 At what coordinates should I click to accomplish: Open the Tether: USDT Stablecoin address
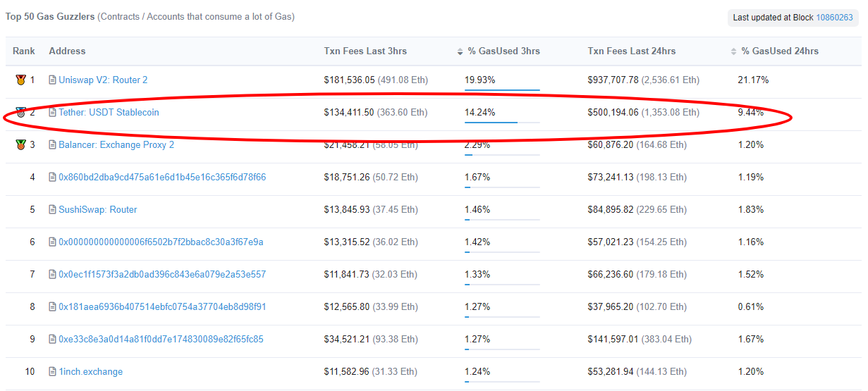click(109, 112)
